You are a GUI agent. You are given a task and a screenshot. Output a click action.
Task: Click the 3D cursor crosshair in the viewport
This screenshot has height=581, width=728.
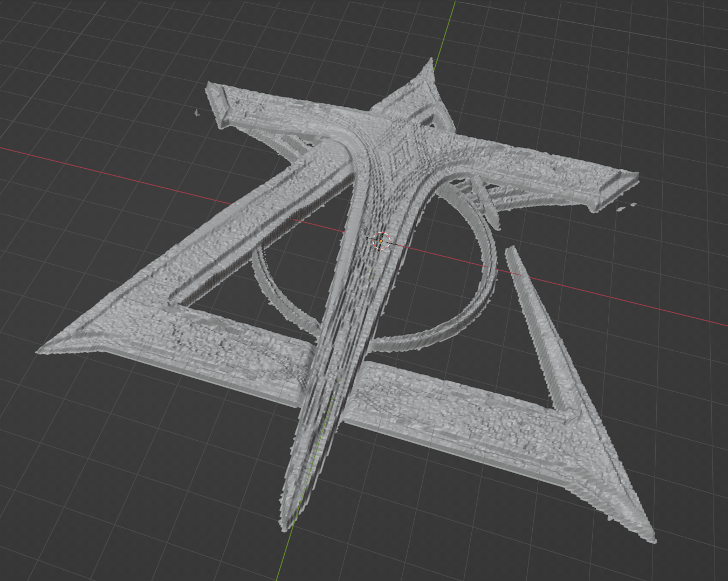tap(381, 241)
